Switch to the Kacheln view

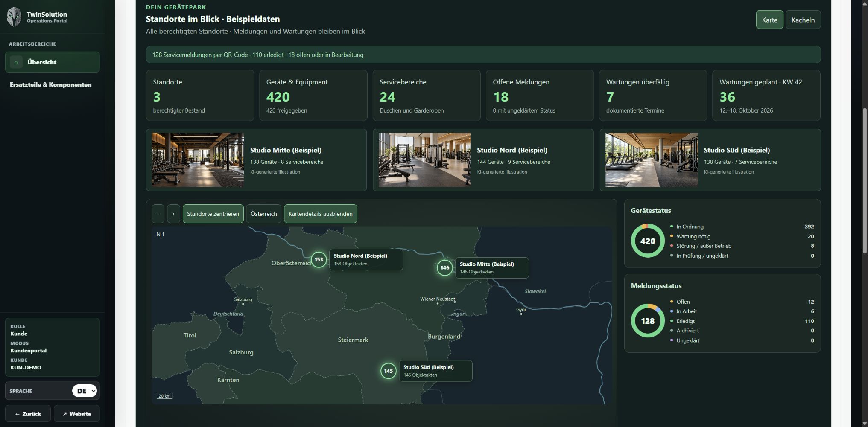803,20
